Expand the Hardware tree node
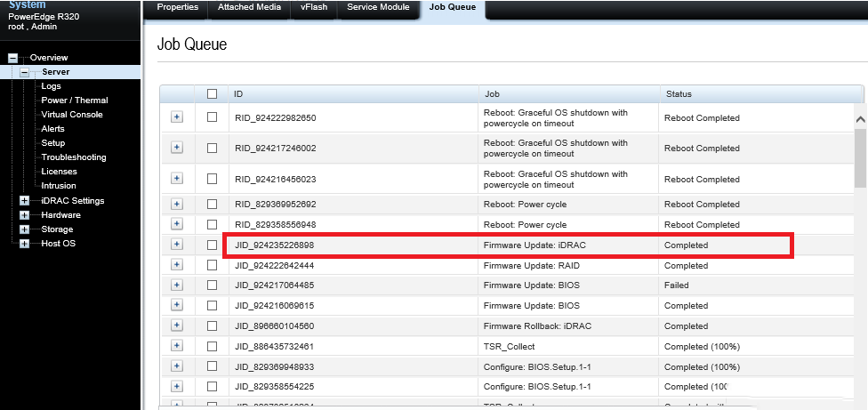The image size is (868, 410). click(24, 215)
